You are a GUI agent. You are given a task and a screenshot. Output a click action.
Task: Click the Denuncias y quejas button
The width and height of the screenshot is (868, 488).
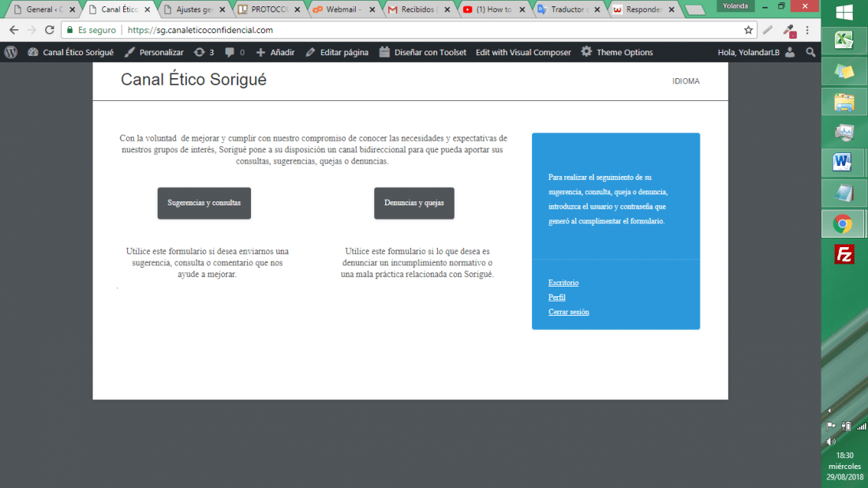(414, 203)
